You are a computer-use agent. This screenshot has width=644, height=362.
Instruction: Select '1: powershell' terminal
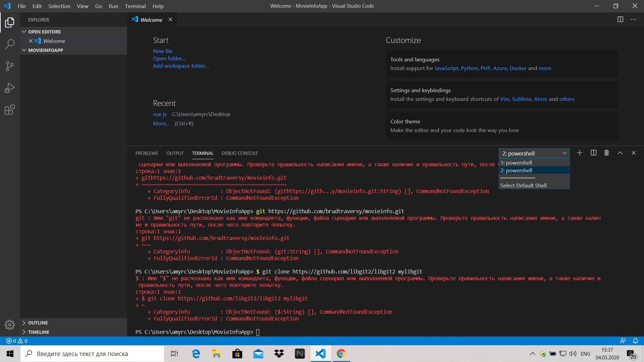534,163
